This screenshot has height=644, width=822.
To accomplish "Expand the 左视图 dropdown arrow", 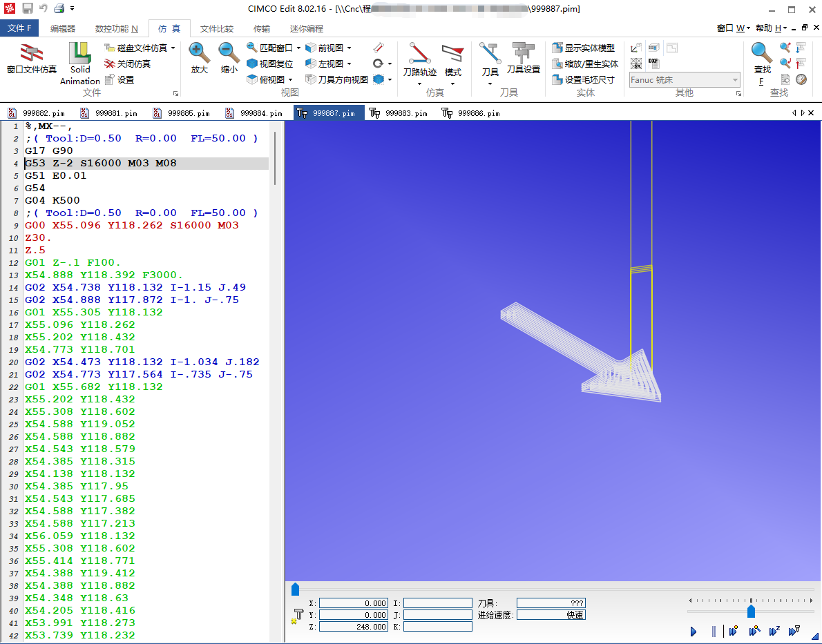I will [349, 64].
